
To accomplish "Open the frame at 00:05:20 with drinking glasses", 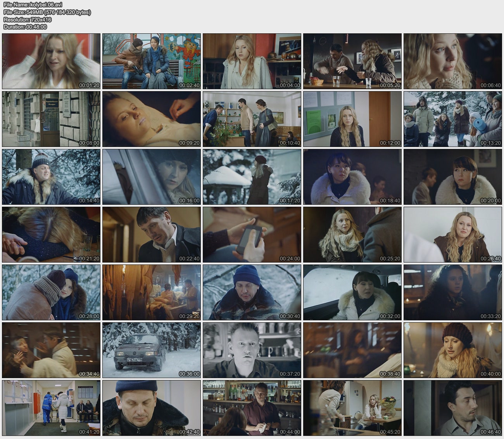I will (352, 61).
